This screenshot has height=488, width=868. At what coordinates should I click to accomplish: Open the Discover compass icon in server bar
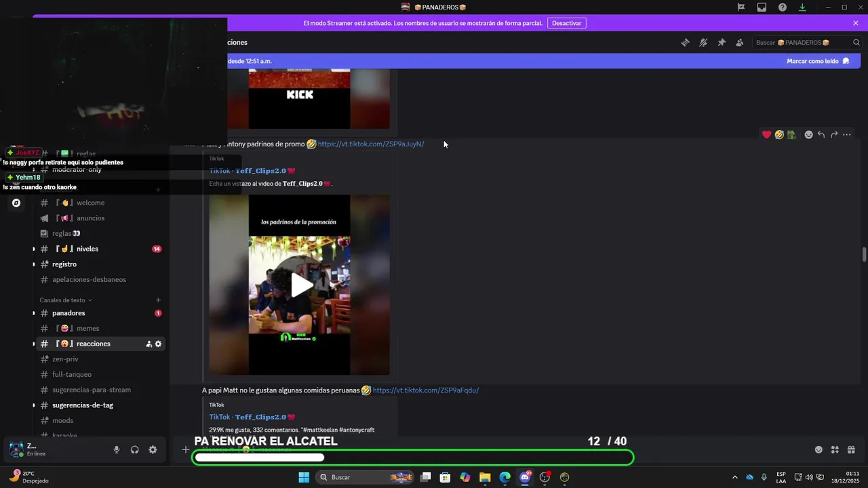[x=16, y=203]
